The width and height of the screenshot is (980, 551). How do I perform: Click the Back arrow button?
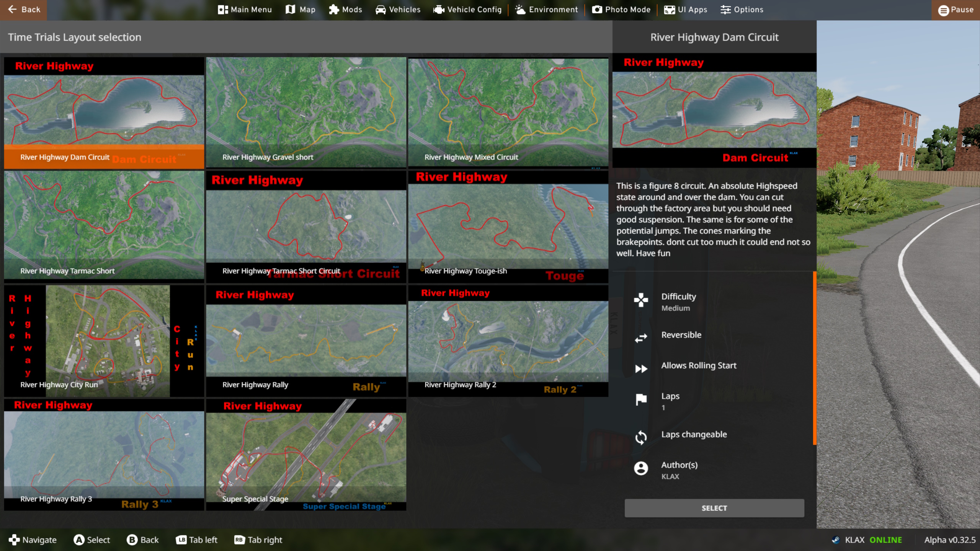point(23,10)
